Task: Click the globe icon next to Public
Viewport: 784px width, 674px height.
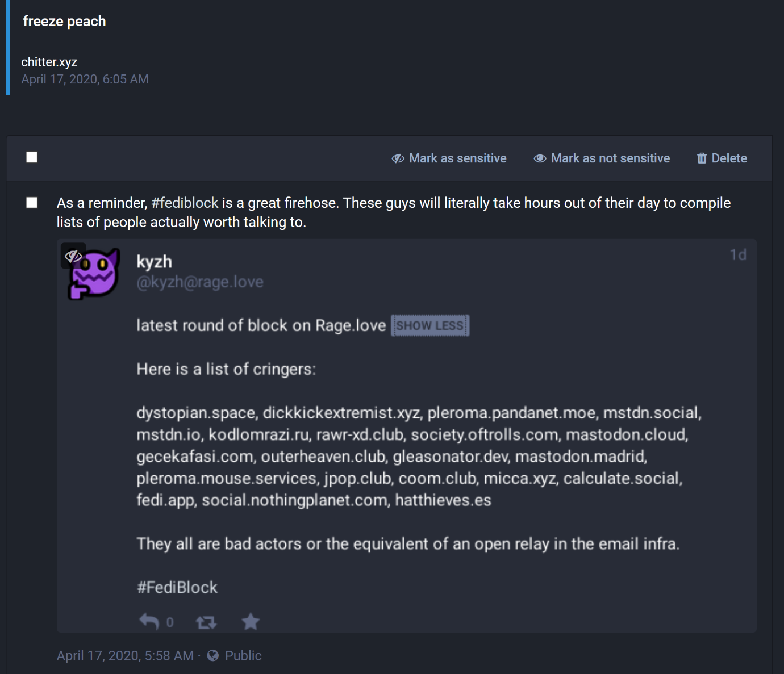Action: [x=213, y=656]
